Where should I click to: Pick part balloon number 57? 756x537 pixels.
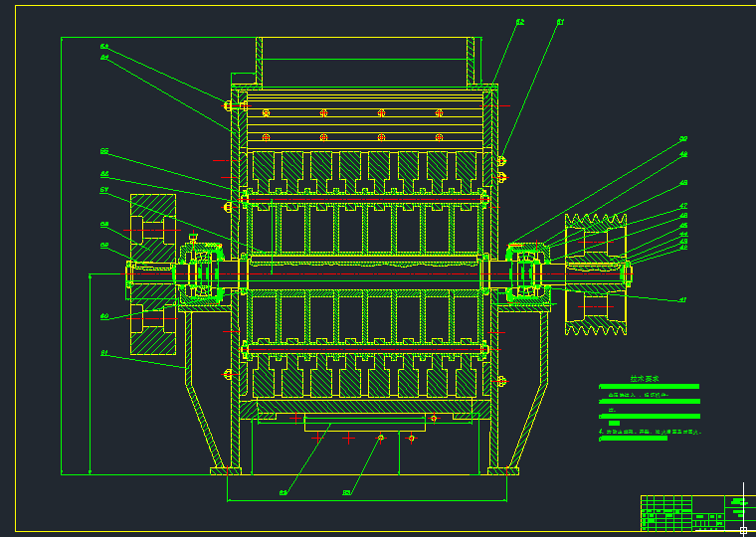(104, 190)
